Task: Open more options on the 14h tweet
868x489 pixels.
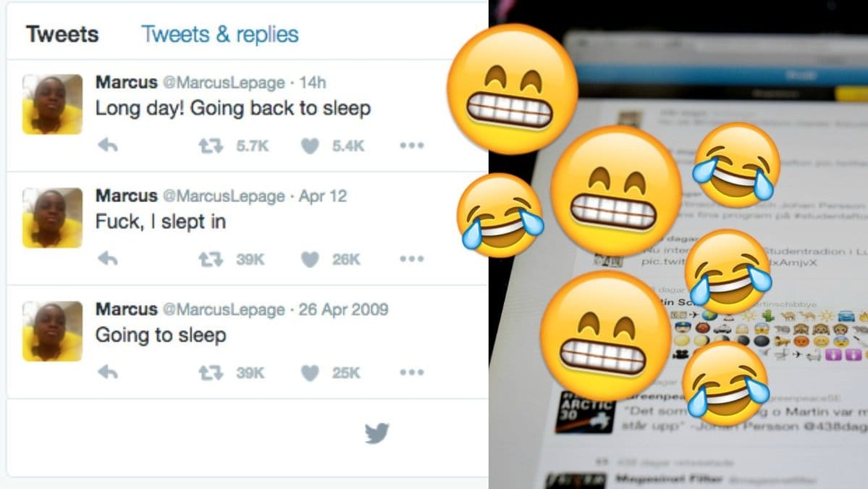Action: (412, 146)
